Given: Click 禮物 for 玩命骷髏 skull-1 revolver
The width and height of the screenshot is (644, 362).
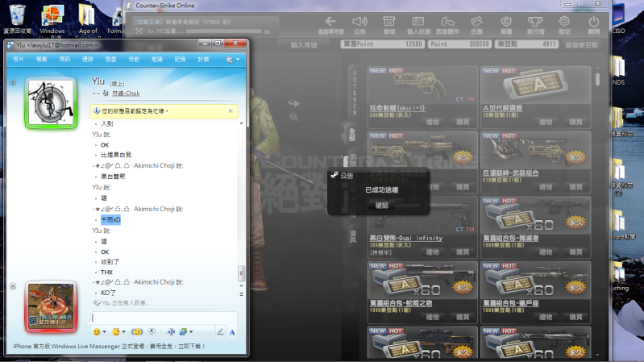Looking at the screenshot, I should point(433,122).
